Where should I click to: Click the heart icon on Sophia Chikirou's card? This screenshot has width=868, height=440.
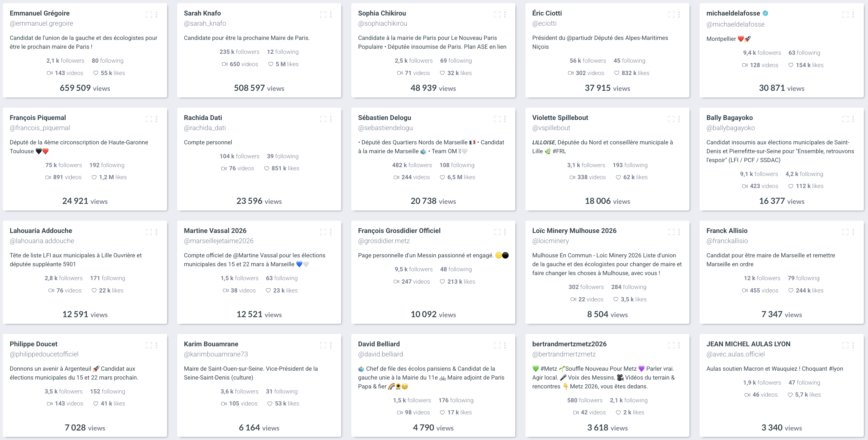442,73
